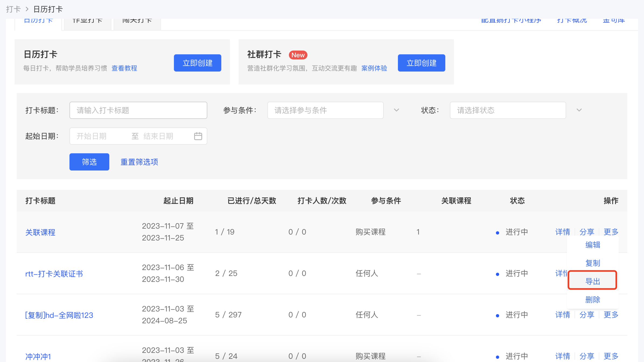Choose 复制 from the dropdown menu

(593, 263)
